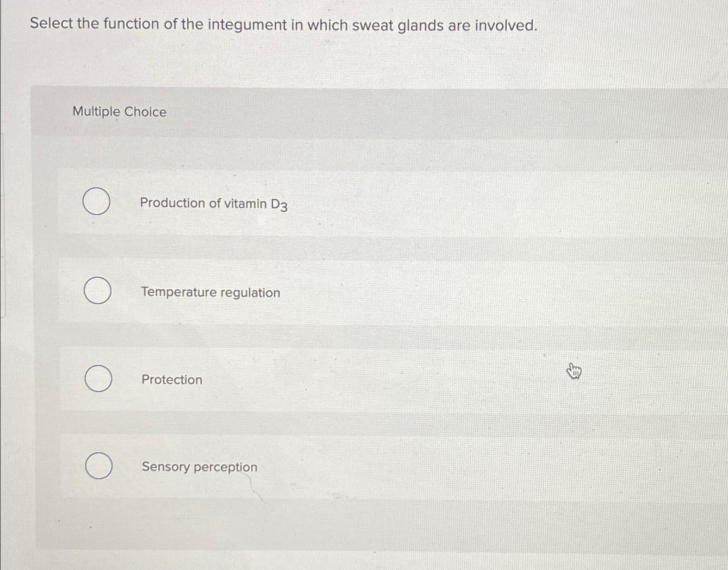Click the Temperature regulation answer text
The width and height of the screenshot is (728, 570).
click(211, 293)
